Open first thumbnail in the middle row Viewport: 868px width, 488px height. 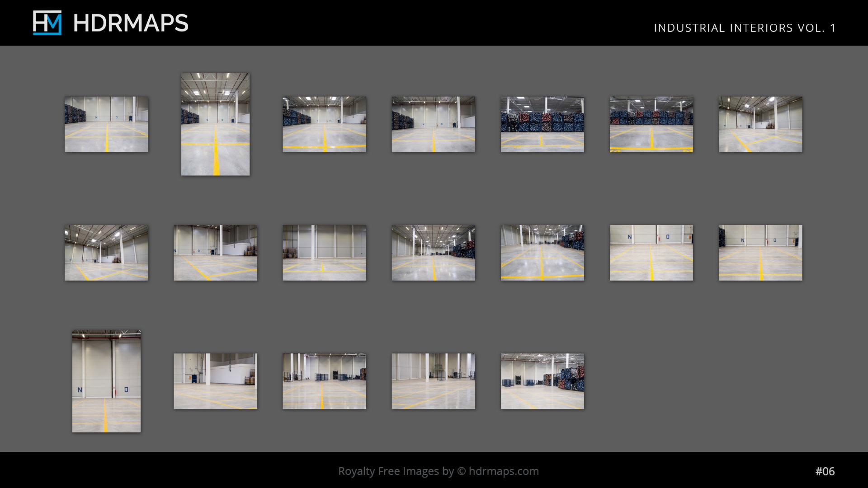click(106, 253)
